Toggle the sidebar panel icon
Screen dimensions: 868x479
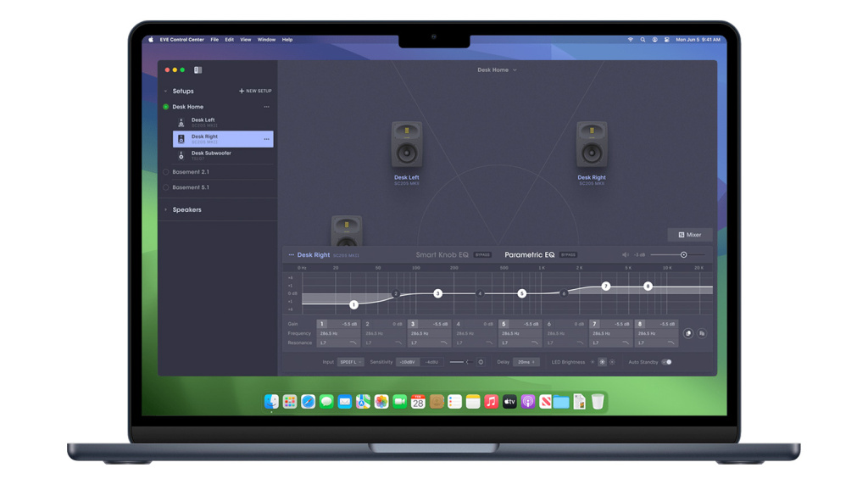pos(198,70)
